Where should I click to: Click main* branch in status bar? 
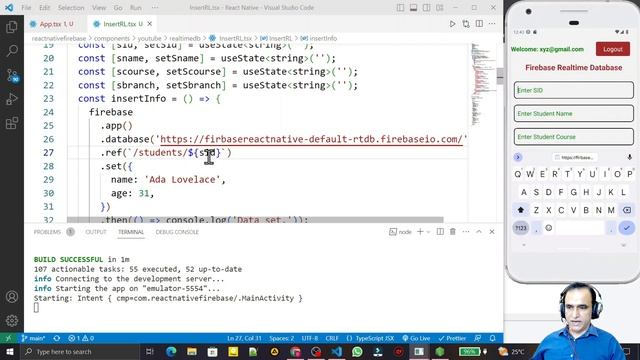pos(33,338)
